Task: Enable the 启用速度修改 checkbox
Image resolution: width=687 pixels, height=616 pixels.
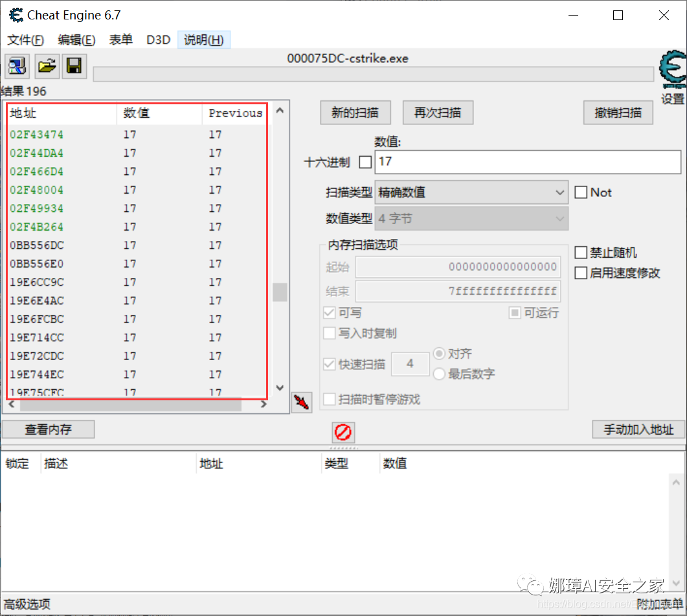Action: coord(581,273)
